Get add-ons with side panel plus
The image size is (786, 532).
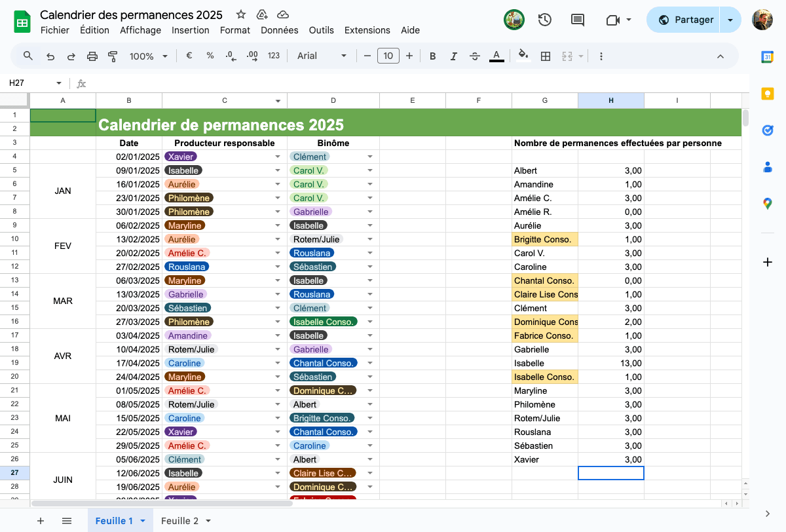tap(768, 262)
